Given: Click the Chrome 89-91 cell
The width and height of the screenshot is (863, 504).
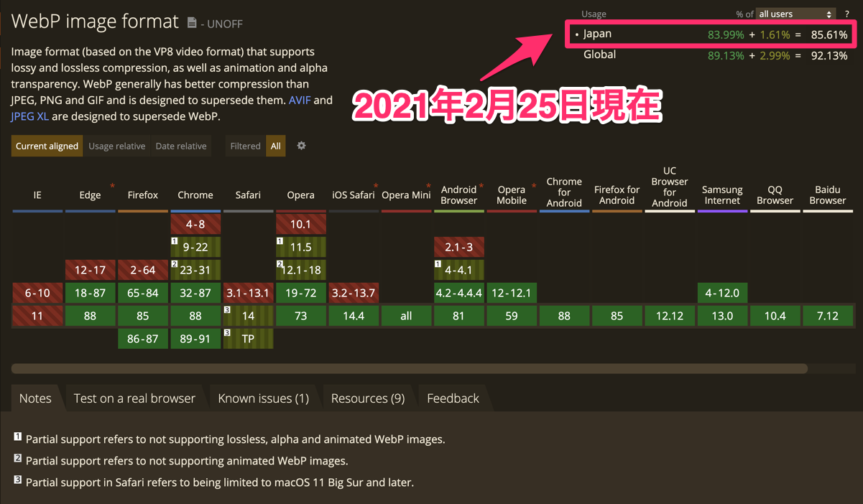Looking at the screenshot, I should (195, 339).
